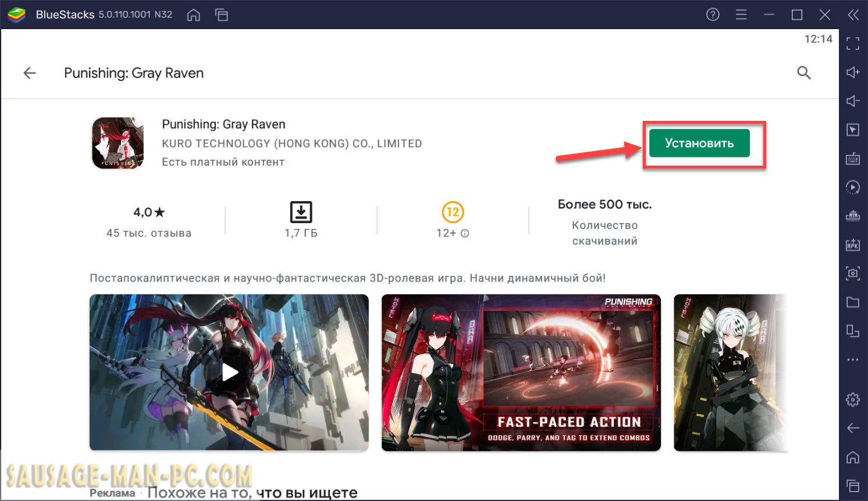The image size is (868, 501).
Task: Open the home icon in the title bar
Action: 194,15
